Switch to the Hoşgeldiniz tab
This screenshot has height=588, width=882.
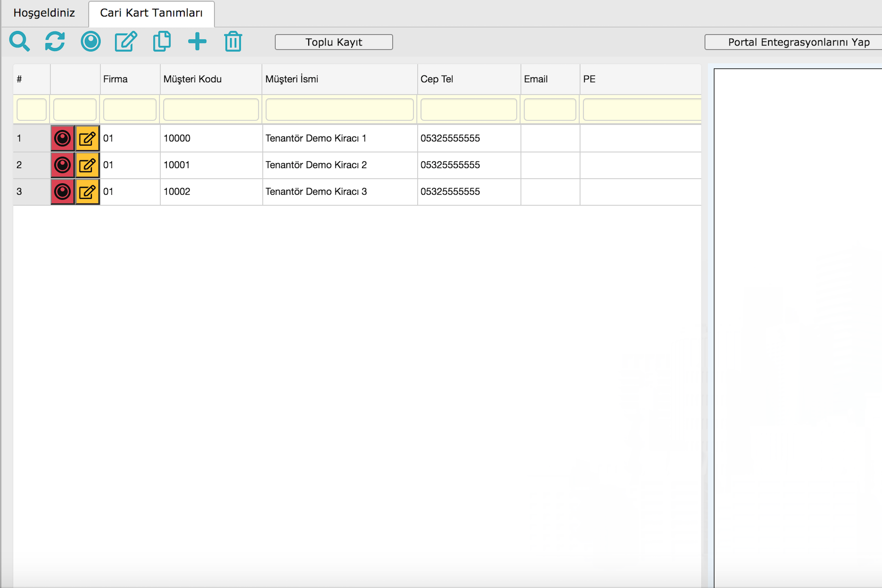tap(44, 13)
